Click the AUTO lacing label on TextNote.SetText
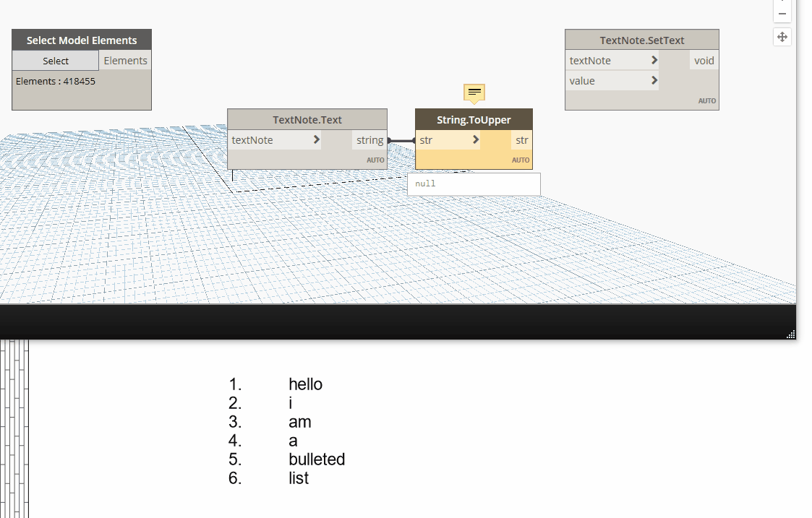 coord(706,101)
